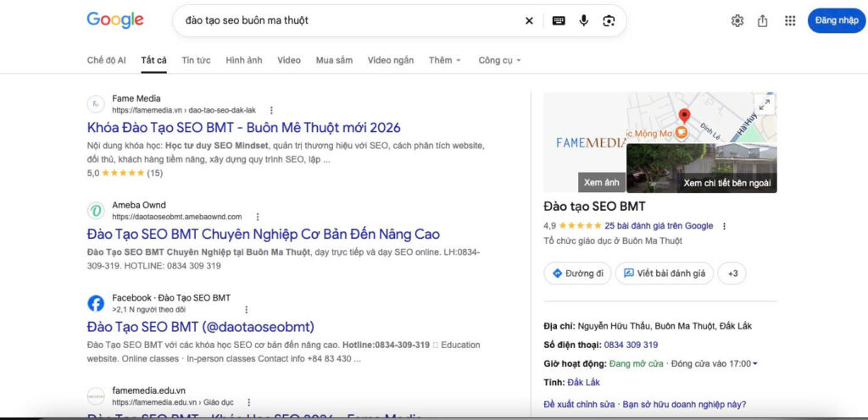
Task: Click the famemedia.edu.vn › Giáo dục URL text
Action: (x=173, y=402)
